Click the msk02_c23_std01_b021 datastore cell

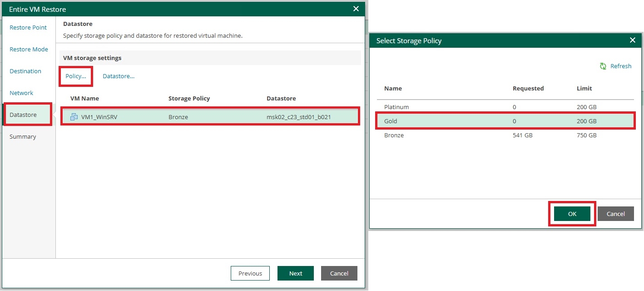click(x=299, y=117)
